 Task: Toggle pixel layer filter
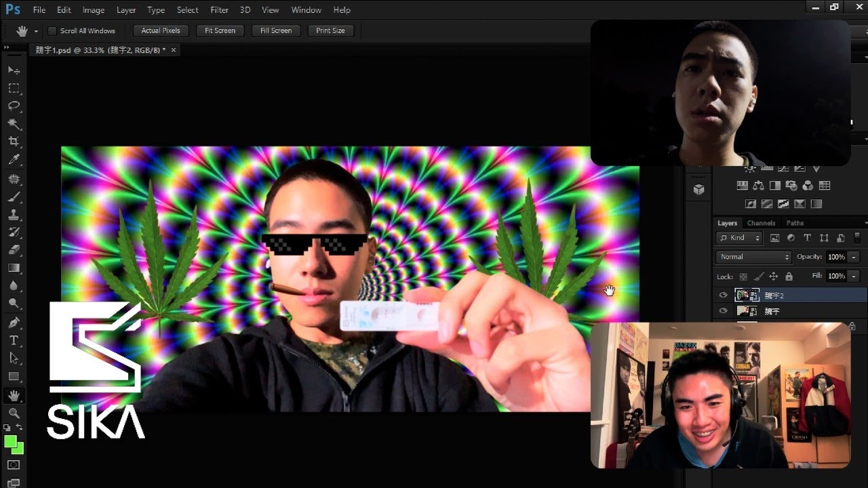click(774, 238)
